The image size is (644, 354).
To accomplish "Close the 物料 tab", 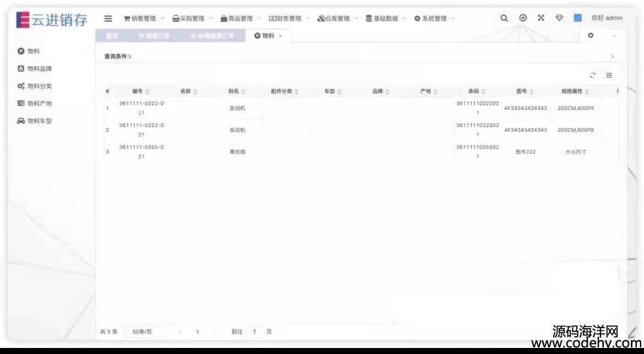I will tap(281, 36).
